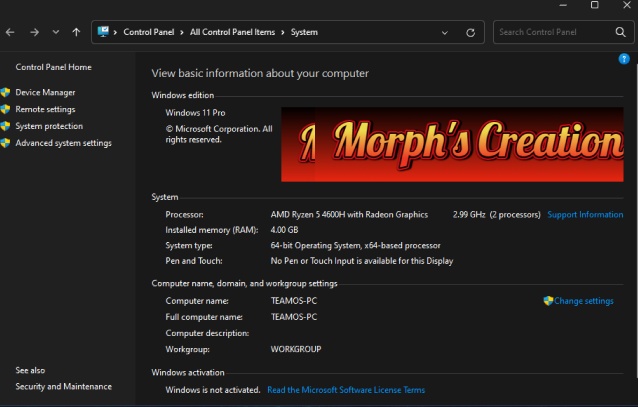Select System breadcrumb

point(304,32)
